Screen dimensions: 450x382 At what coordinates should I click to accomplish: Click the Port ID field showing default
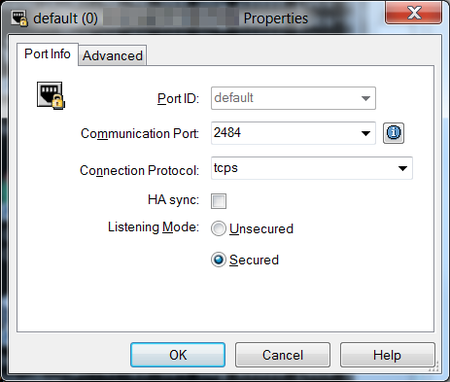coord(293,98)
